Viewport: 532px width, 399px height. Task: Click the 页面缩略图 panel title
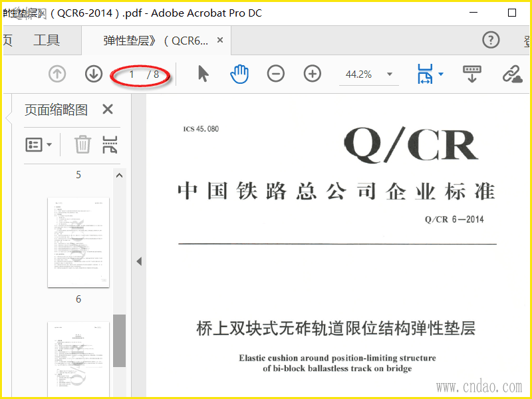click(x=56, y=110)
